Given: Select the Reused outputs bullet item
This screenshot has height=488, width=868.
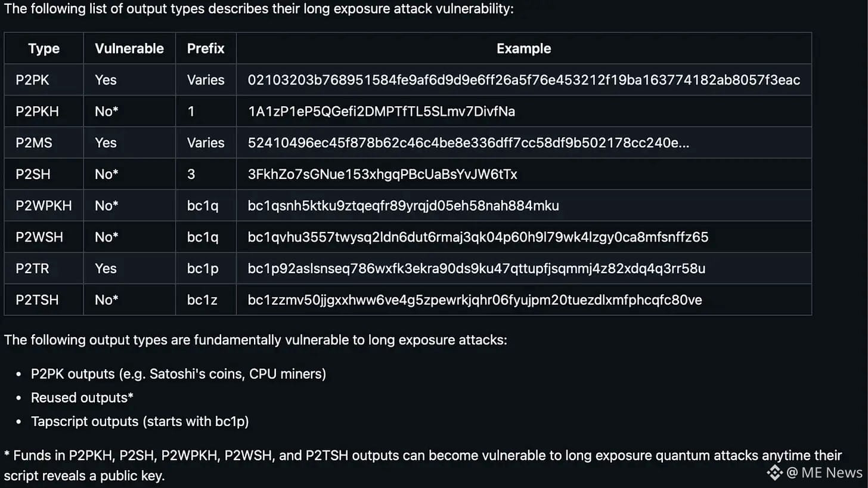Looking at the screenshot, I should click(x=82, y=397).
